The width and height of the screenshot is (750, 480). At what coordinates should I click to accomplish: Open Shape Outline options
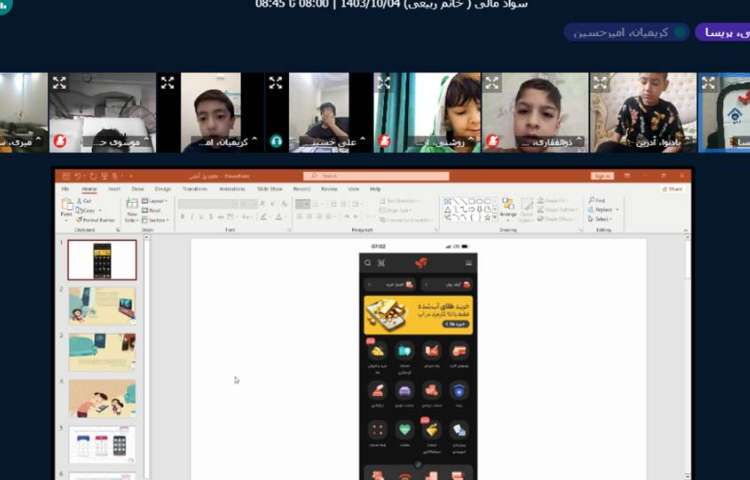click(556, 210)
